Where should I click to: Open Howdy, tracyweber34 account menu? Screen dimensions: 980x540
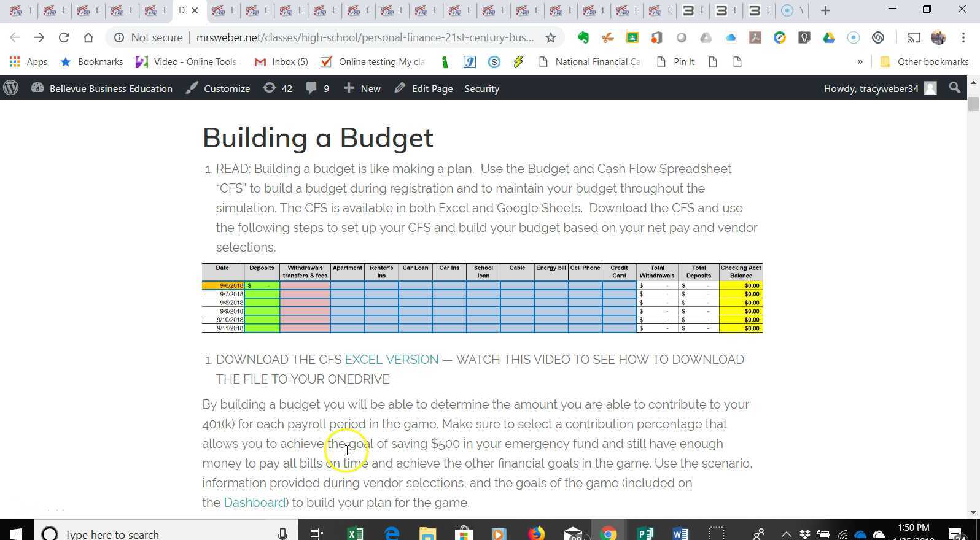[880, 88]
